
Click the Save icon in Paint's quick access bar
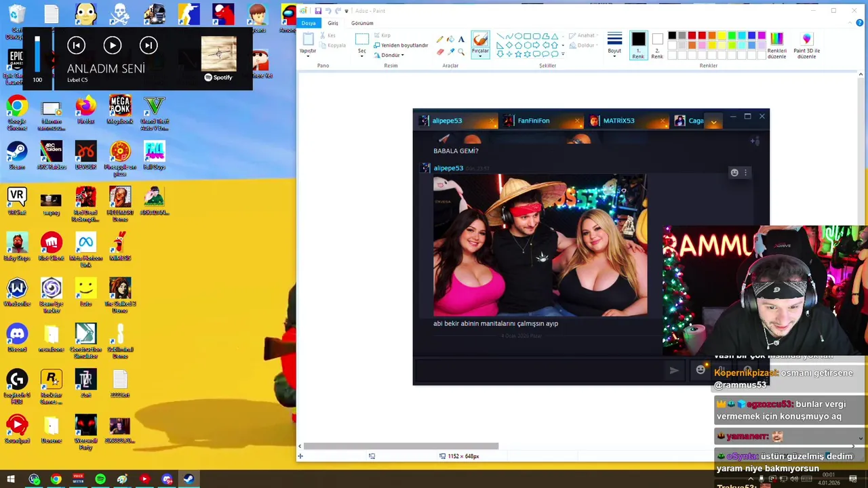pos(318,11)
